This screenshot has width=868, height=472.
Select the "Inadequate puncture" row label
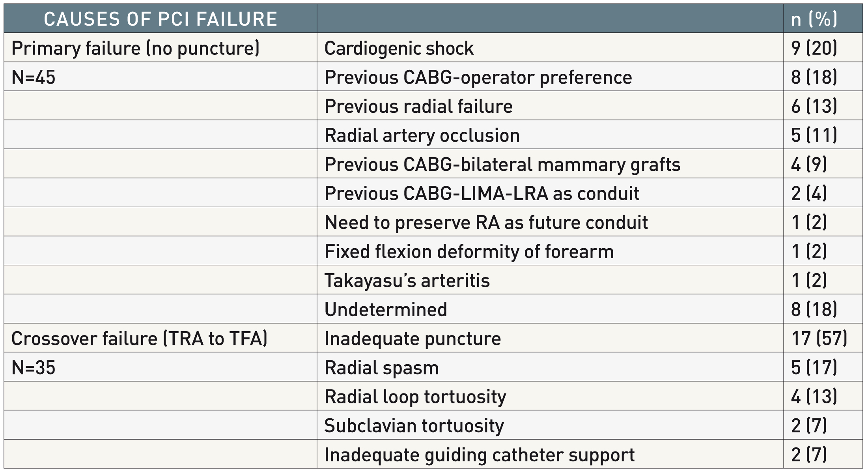413,339
